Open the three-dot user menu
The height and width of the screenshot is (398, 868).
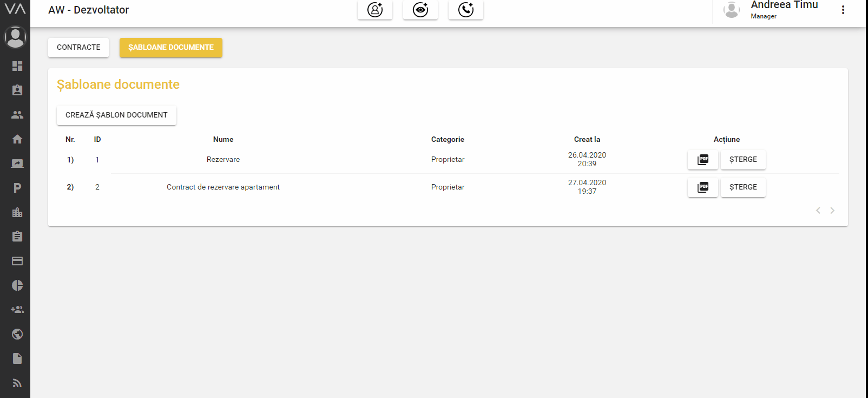click(x=843, y=10)
